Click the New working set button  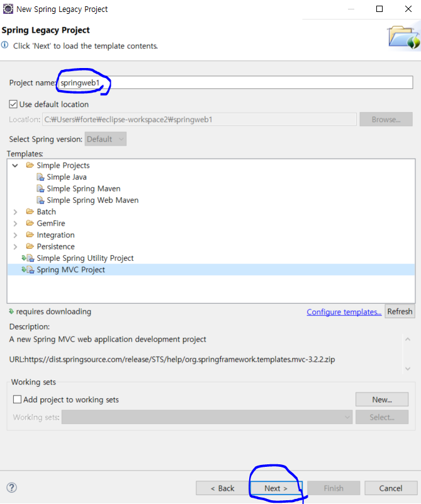pyautogui.click(x=382, y=399)
